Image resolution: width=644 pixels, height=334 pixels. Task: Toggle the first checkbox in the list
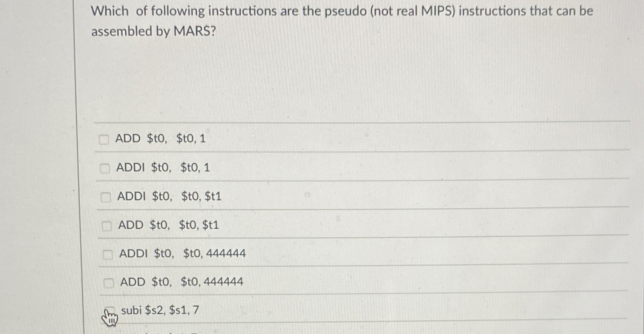tap(105, 140)
